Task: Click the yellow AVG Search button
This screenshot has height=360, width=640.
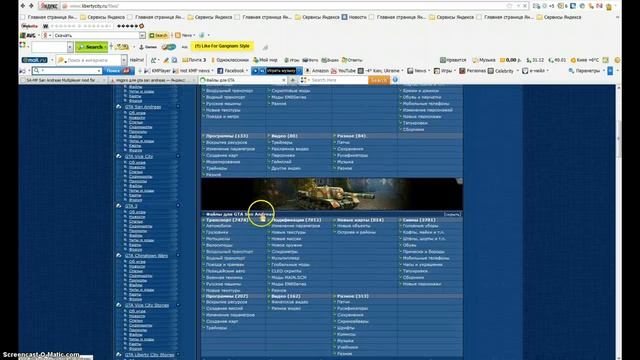Action: pyautogui.click(x=158, y=36)
